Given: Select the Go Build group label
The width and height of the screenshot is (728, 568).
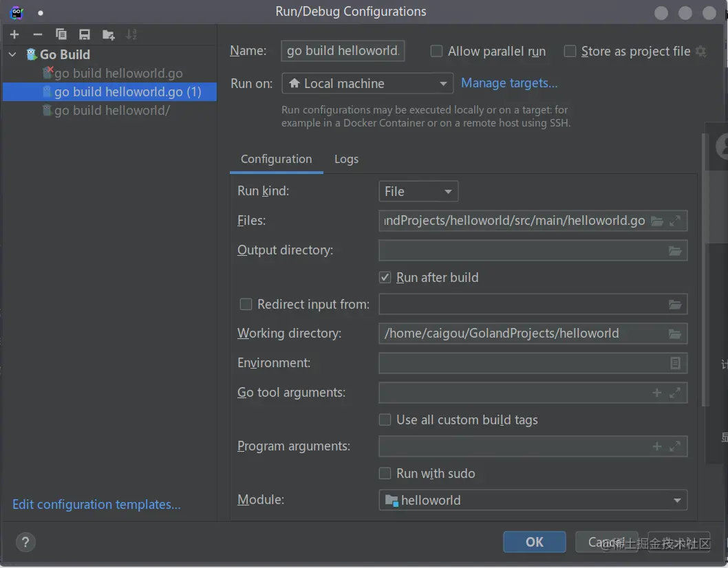Looking at the screenshot, I should 65,54.
